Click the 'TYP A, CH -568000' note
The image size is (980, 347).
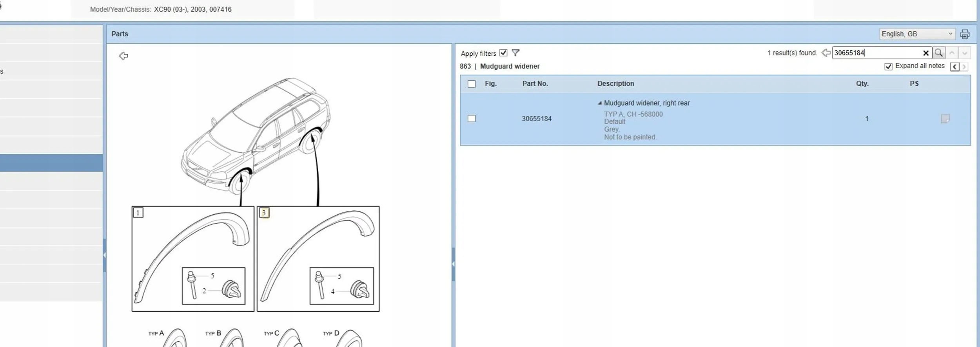[633, 114]
